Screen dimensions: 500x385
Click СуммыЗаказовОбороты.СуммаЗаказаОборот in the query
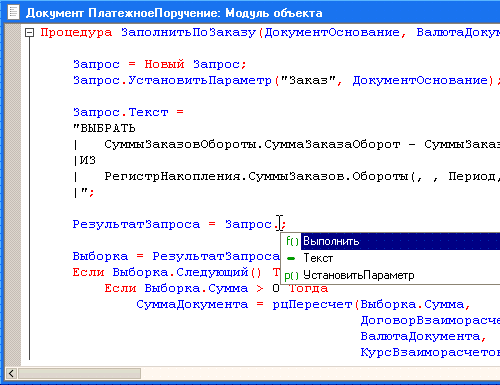click(252, 144)
